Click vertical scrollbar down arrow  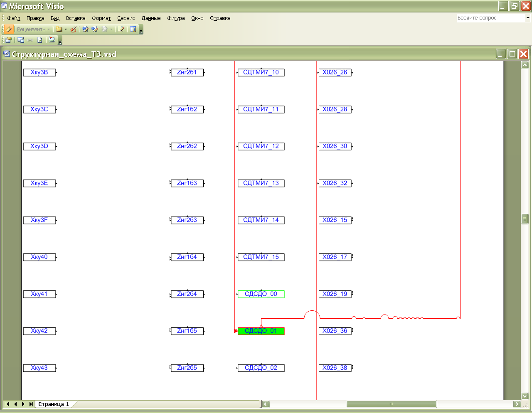tap(525, 396)
